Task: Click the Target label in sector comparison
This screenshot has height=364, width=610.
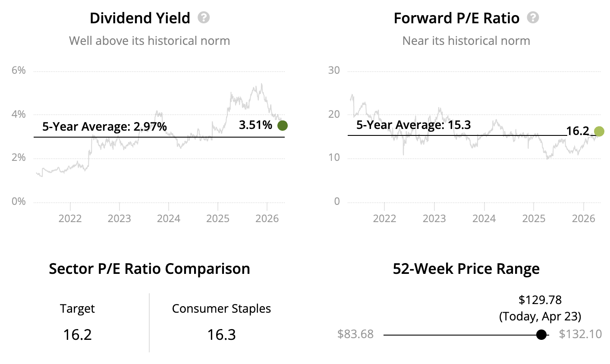Action: [x=77, y=309]
